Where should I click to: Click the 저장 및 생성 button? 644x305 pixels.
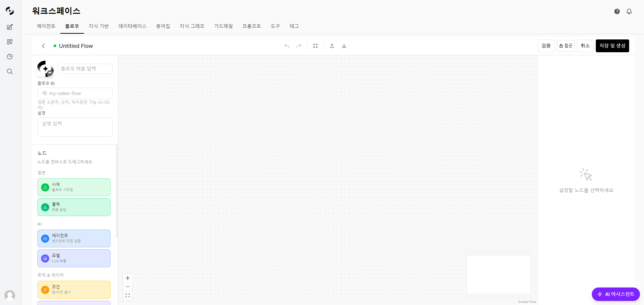tap(612, 46)
